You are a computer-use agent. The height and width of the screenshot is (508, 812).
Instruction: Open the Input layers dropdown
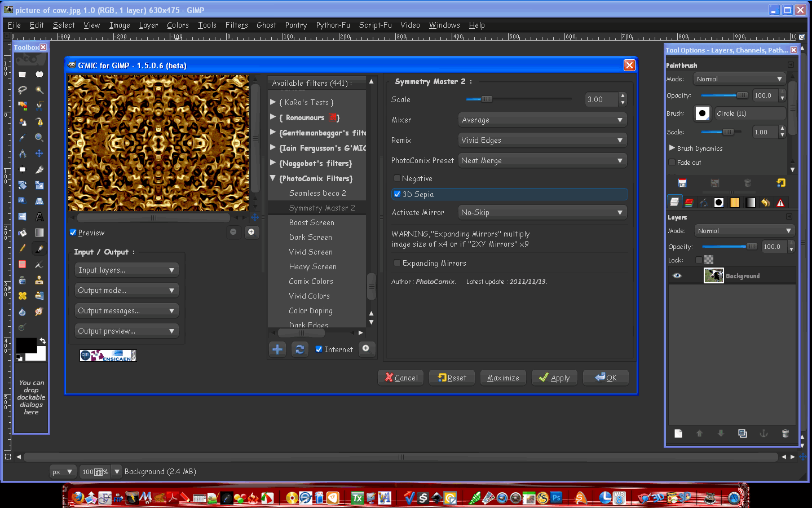[127, 270]
